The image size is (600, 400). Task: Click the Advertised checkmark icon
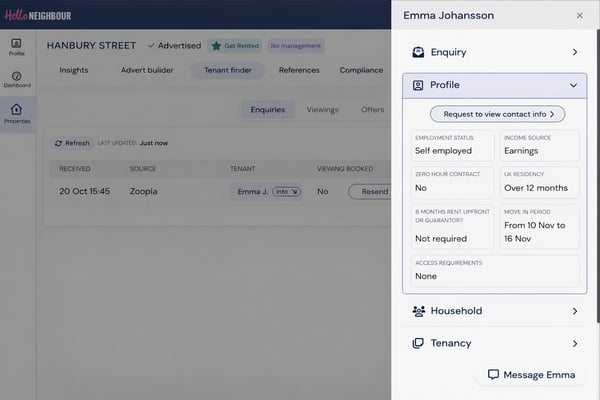(x=151, y=46)
